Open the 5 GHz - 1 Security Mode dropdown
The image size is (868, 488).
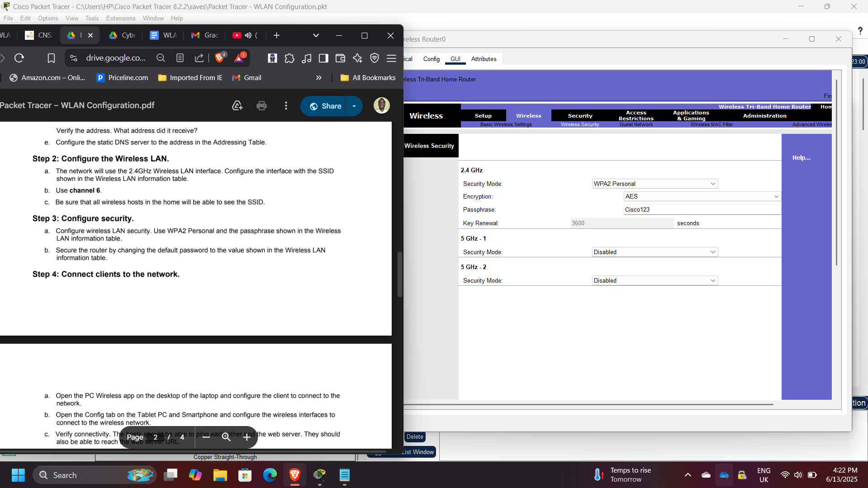pos(655,252)
